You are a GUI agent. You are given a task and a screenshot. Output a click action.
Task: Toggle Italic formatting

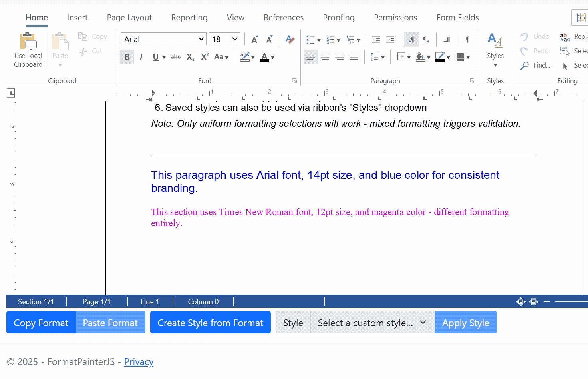click(x=141, y=57)
